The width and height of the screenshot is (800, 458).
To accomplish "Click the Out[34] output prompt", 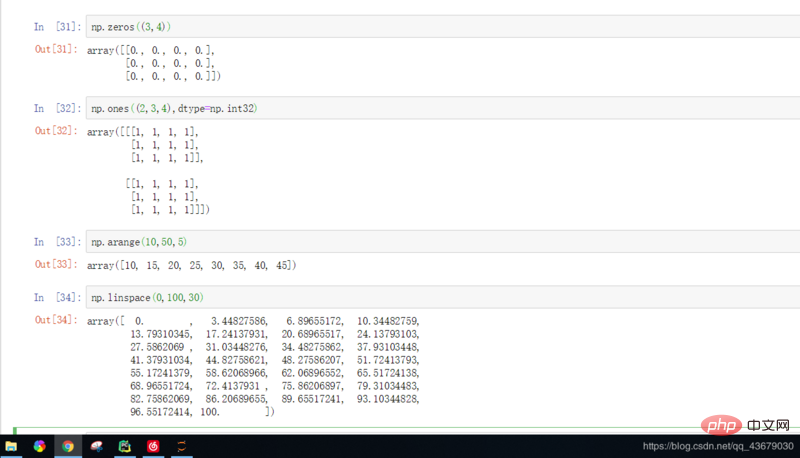I will 56,320.
